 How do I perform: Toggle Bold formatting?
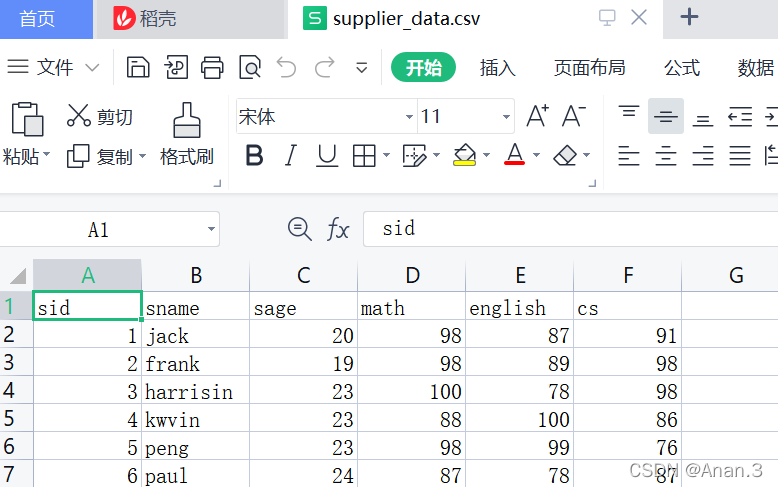tap(255, 156)
